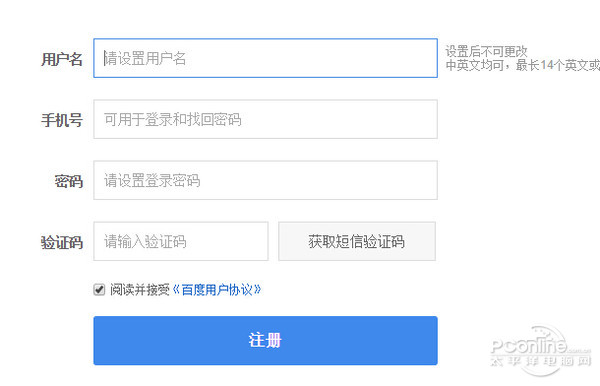Click the 获取短信验证码 button

click(357, 241)
